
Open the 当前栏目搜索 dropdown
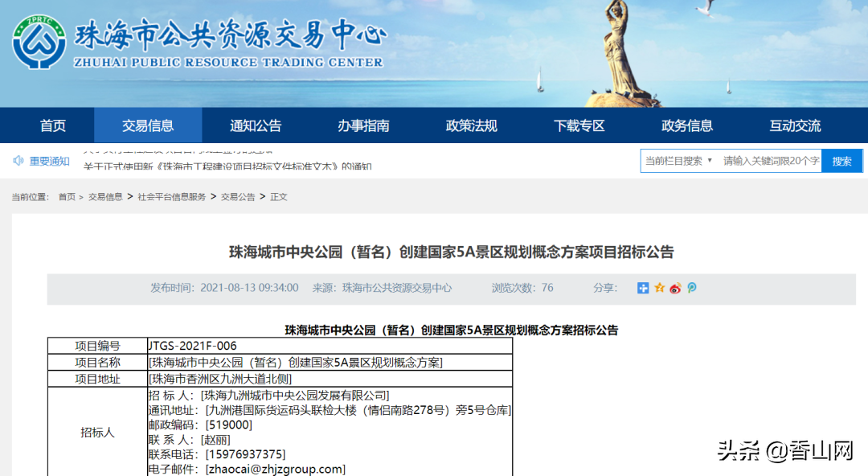pos(678,161)
